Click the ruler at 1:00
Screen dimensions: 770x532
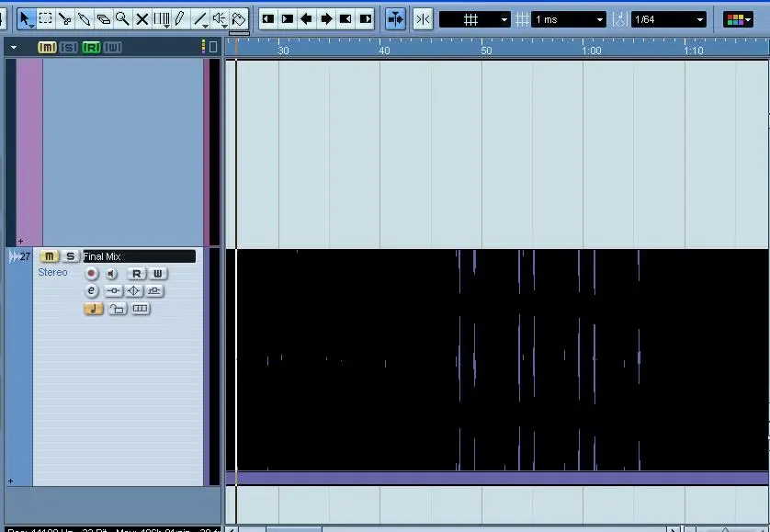pyautogui.click(x=591, y=51)
